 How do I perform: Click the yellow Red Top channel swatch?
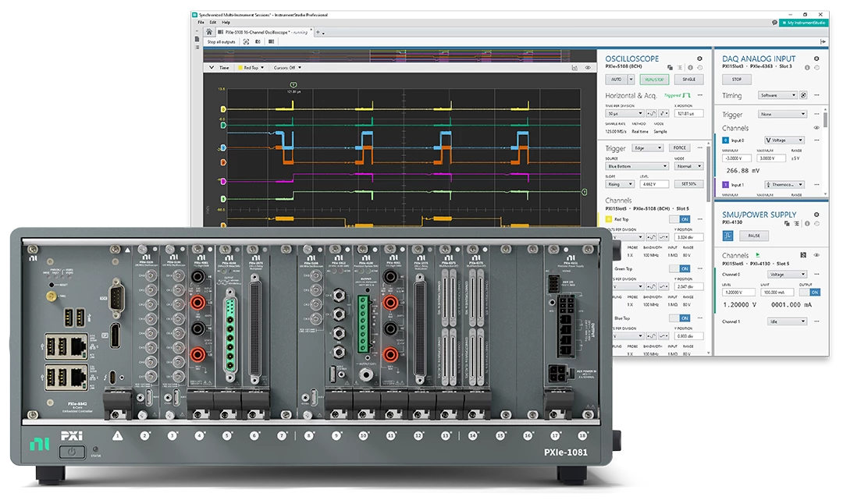pyautogui.click(x=609, y=219)
